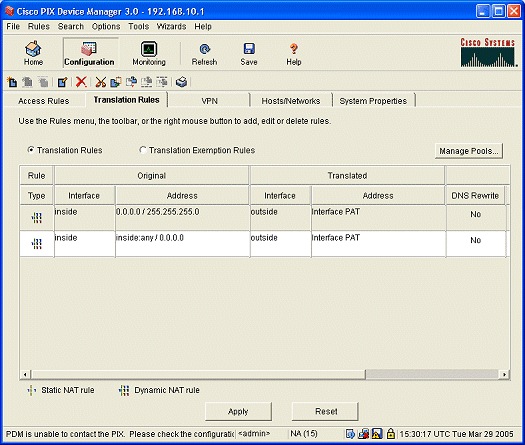Click the new rule toolbar icon
Viewport: 525px width, 445px height.
[x=12, y=82]
